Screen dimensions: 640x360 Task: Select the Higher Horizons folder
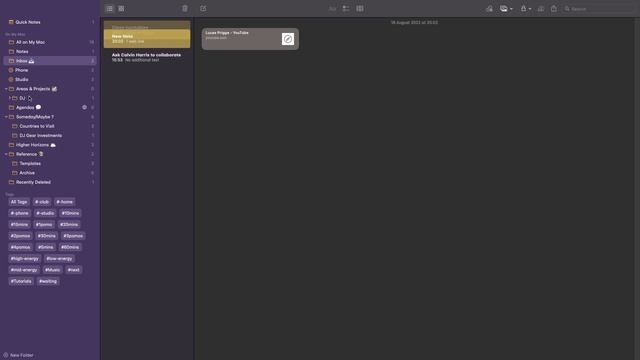pyautogui.click(x=50, y=145)
